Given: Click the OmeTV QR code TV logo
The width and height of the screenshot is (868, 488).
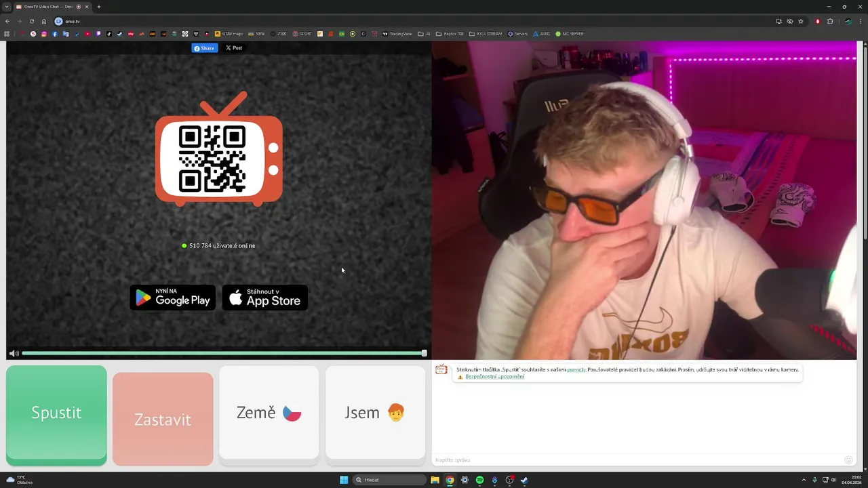Looking at the screenshot, I should [x=218, y=149].
